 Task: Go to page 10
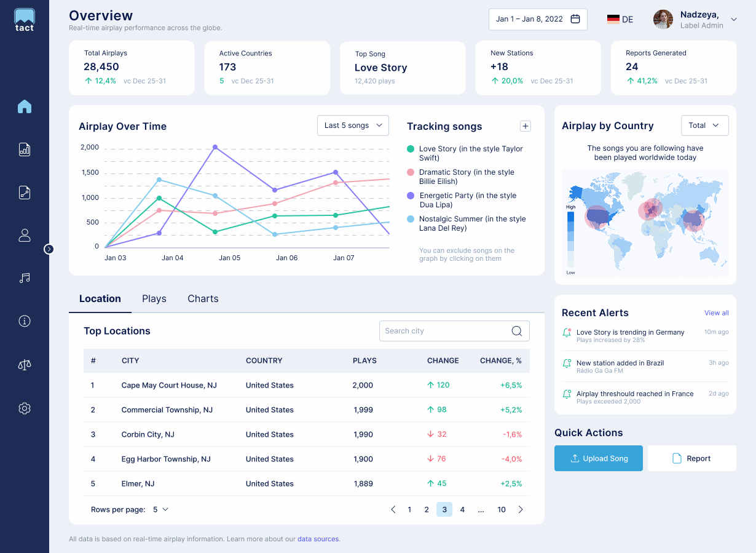point(502,509)
